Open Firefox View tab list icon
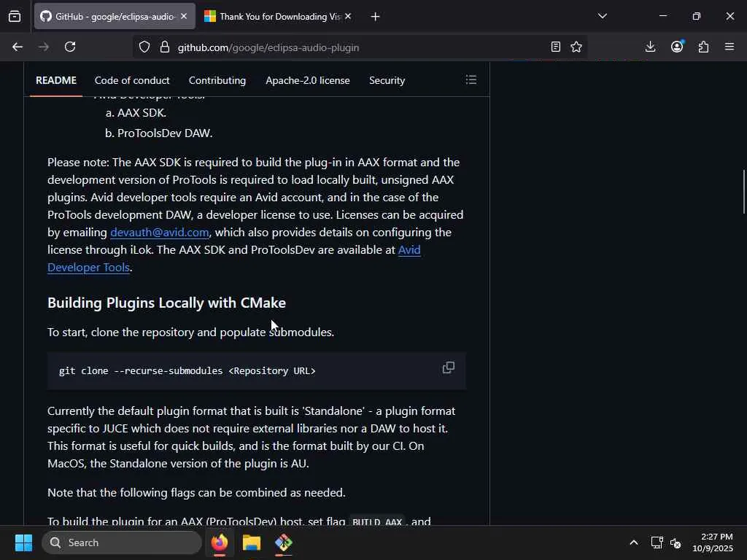This screenshot has width=747, height=560. (x=15, y=17)
